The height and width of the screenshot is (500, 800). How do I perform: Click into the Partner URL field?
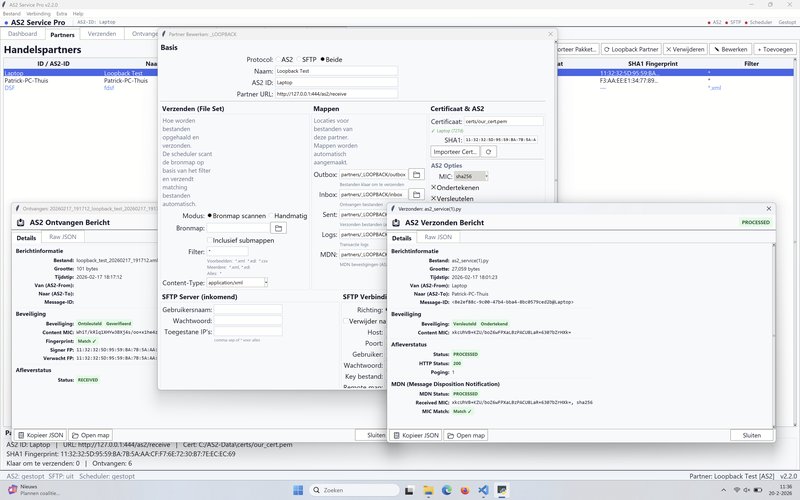click(x=336, y=94)
